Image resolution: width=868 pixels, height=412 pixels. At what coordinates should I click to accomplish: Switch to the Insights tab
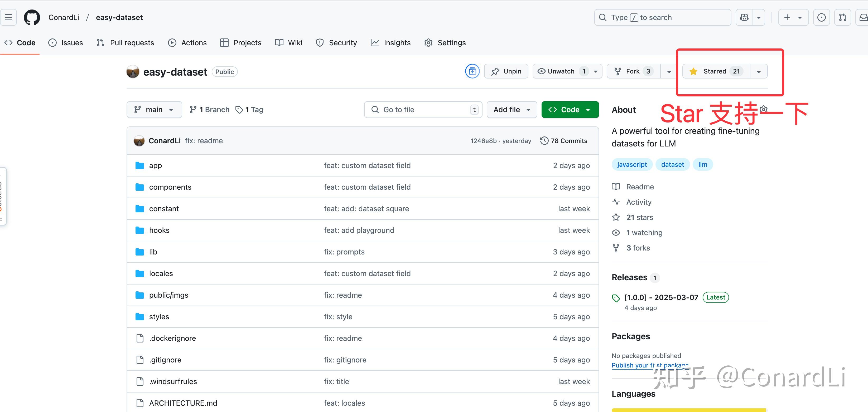point(391,43)
